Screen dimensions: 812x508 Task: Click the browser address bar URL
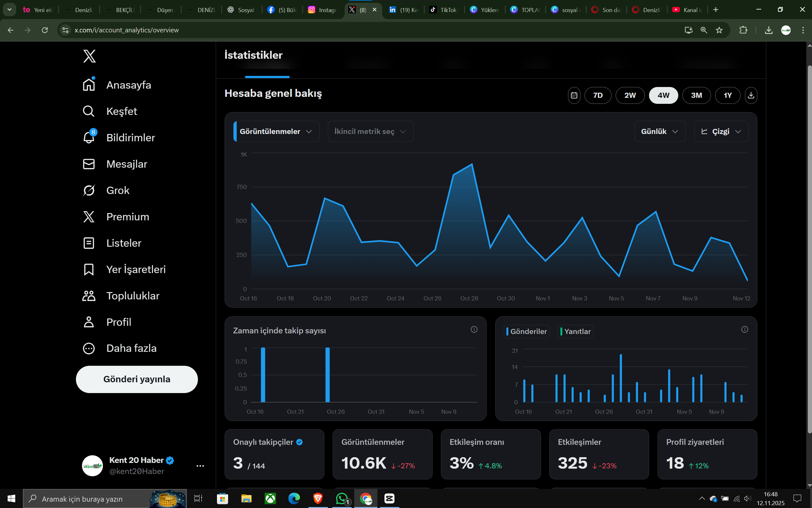pos(126,30)
